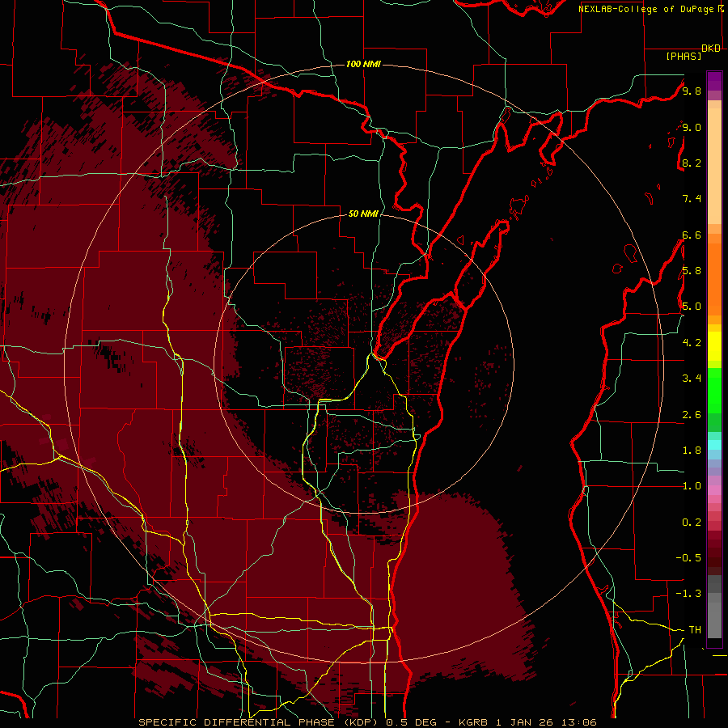Click the 9.0 value on the color scale
Image resolution: width=728 pixels, height=728 pixels.
pyautogui.click(x=692, y=128)
